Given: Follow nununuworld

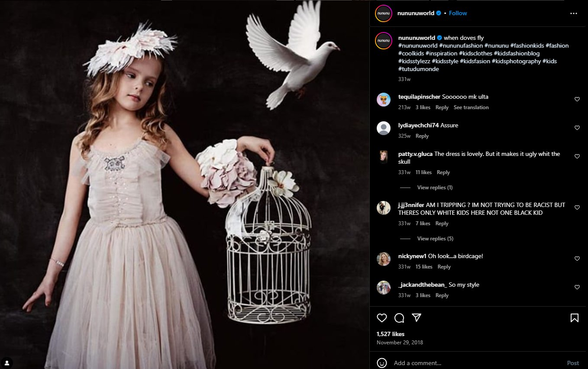Looking at the screenshot, I should (458, 13).
